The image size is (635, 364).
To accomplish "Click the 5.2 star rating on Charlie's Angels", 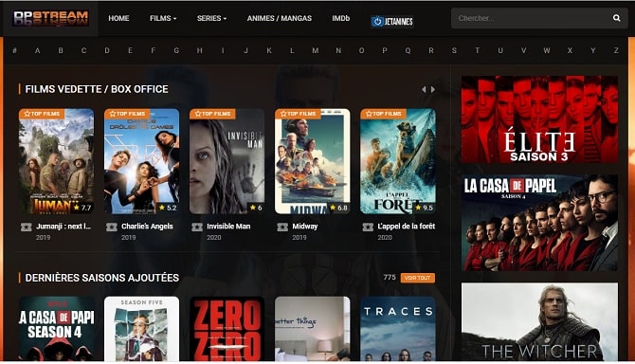I will (x=168, y=208).
